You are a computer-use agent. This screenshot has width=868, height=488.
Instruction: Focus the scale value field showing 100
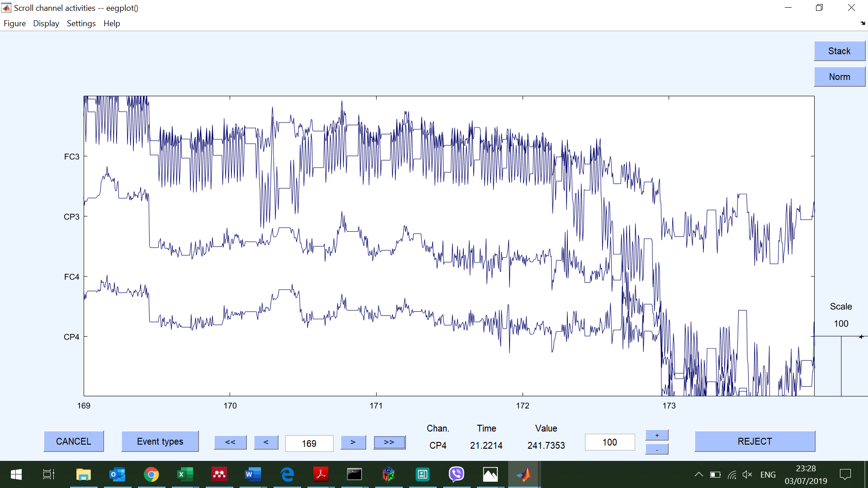point(610,442)
